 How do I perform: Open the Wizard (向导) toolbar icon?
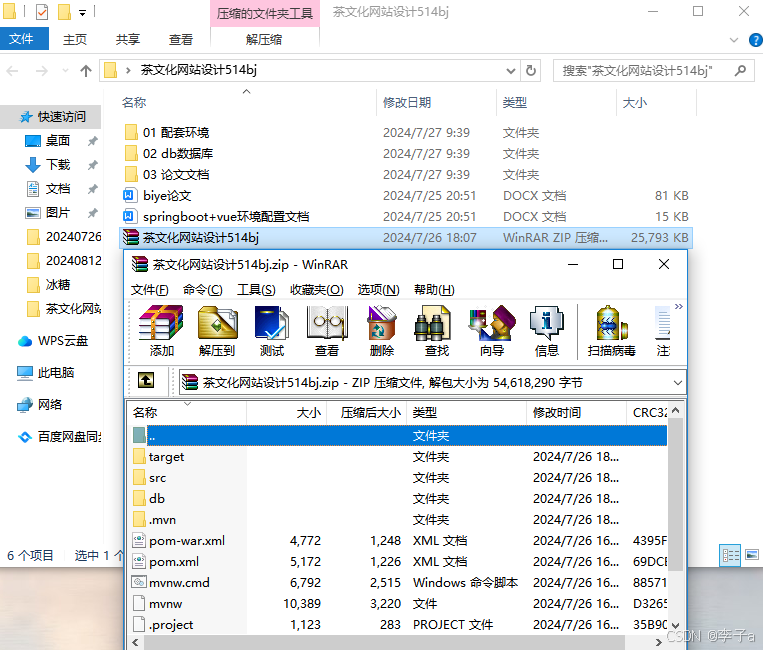click(492, 331)
